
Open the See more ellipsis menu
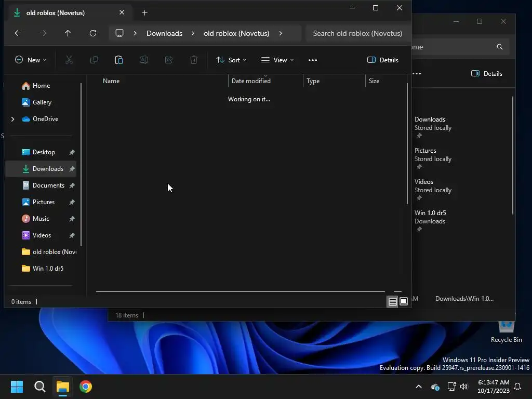tap(313, 60)
